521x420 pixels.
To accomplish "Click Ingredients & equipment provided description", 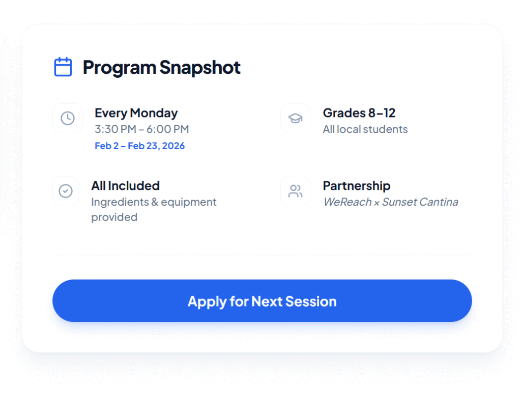I will click(x=153, y=203).
